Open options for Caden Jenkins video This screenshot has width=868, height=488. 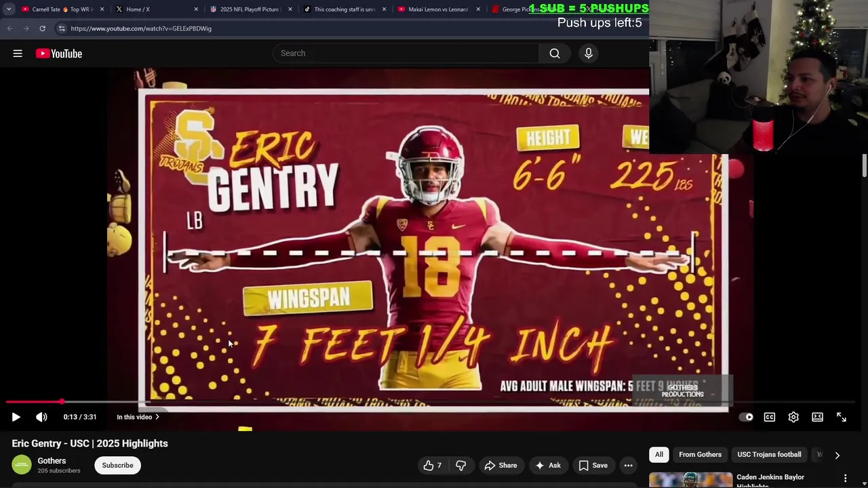tap(845, 479)
